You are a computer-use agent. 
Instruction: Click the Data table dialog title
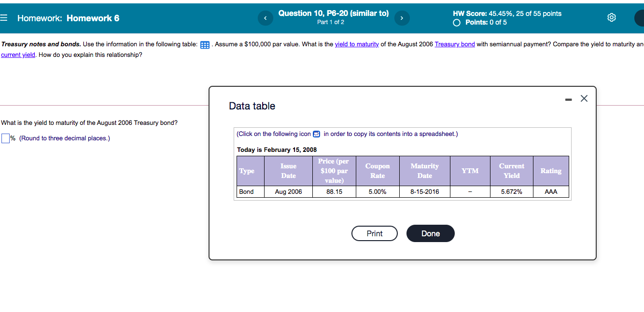point(252,106)
